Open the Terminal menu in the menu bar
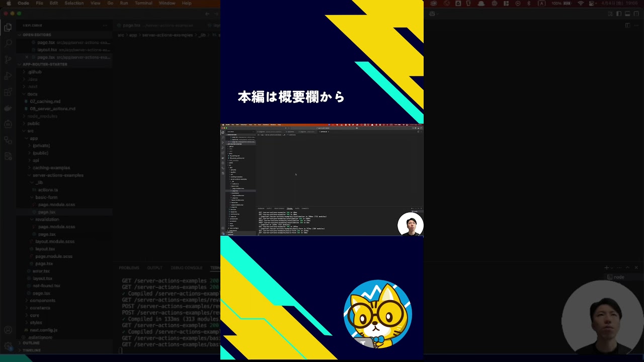This screenshot has height=362, width=644. tap(143, 3)
